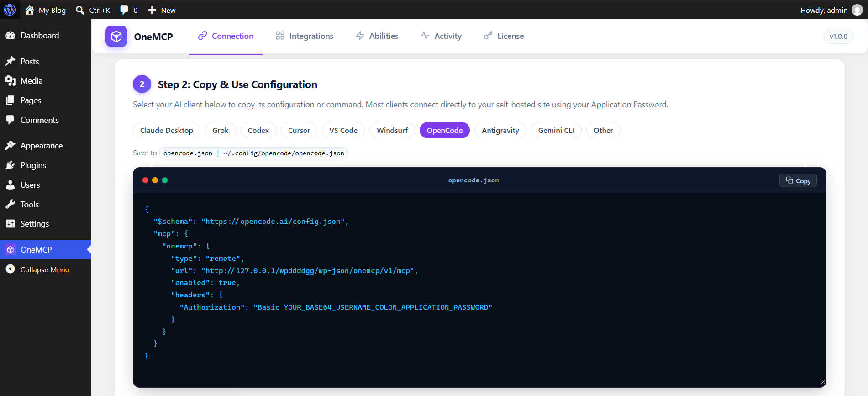Click the WordPress logo icon
868x396 pixels.
click(10, 10)
